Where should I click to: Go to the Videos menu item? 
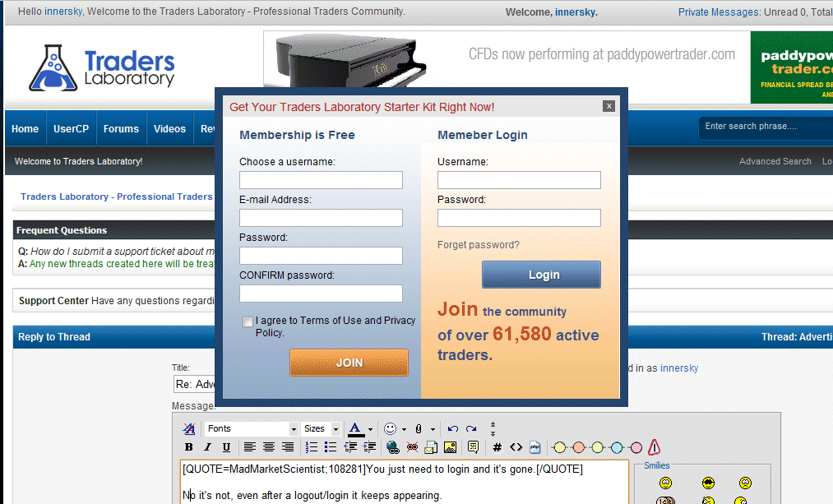(x=169, y=128)
